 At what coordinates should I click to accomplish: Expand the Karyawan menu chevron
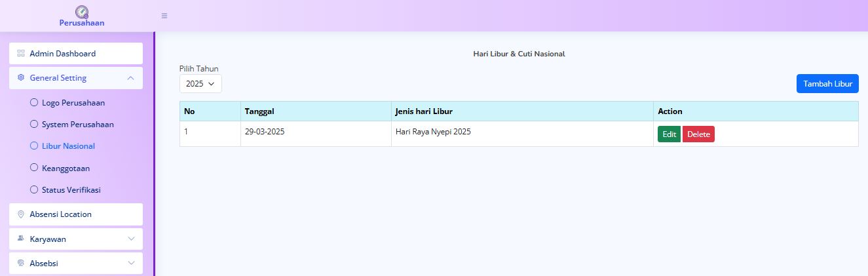tap(131, 239)
